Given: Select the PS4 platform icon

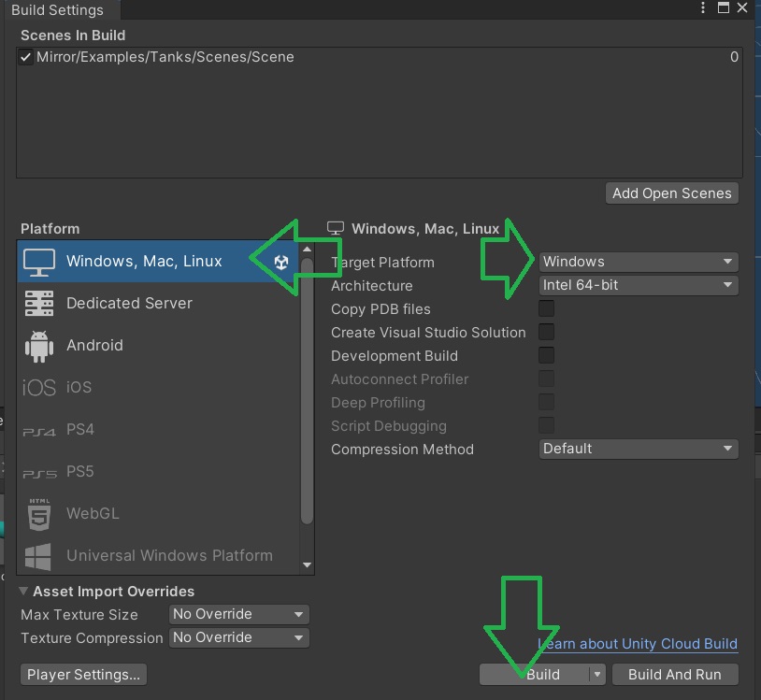Looking at the screenshot, I should 38,429.
